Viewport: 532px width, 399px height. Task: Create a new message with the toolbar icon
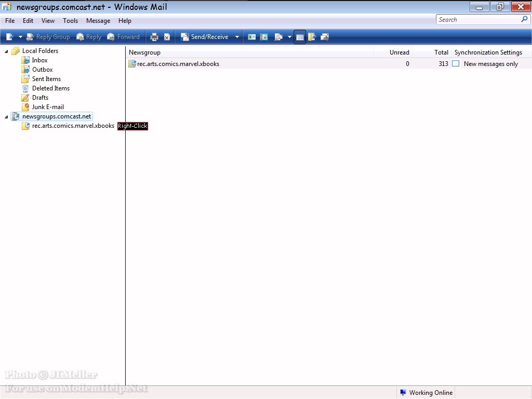coord(9,37)
